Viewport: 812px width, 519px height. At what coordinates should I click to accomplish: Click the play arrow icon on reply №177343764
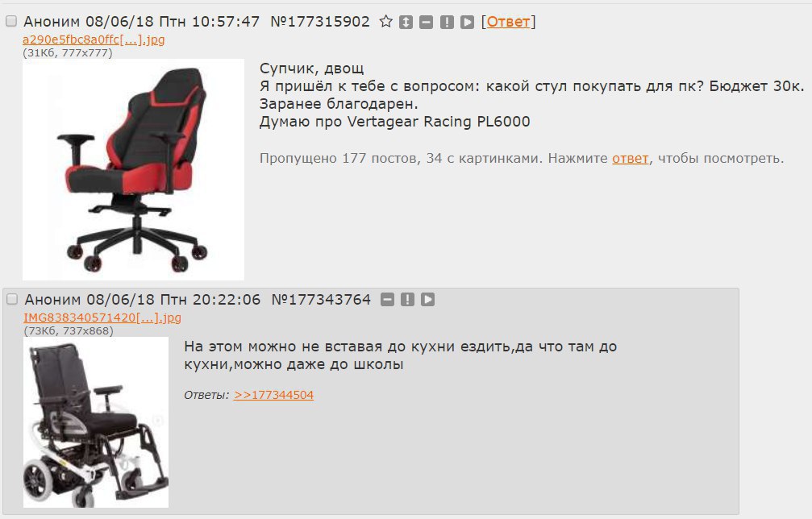coord(427,300)
